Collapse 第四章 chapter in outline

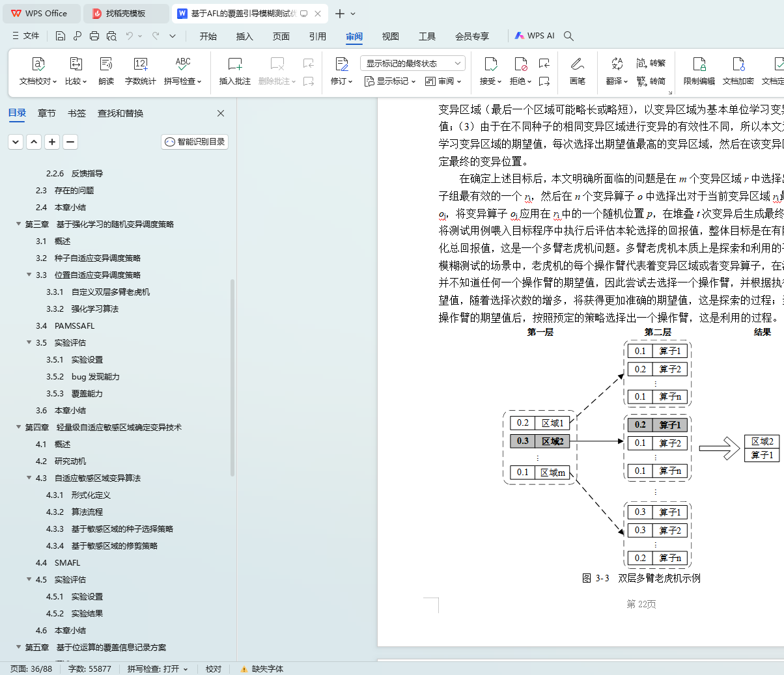click(x=18, y=427)
